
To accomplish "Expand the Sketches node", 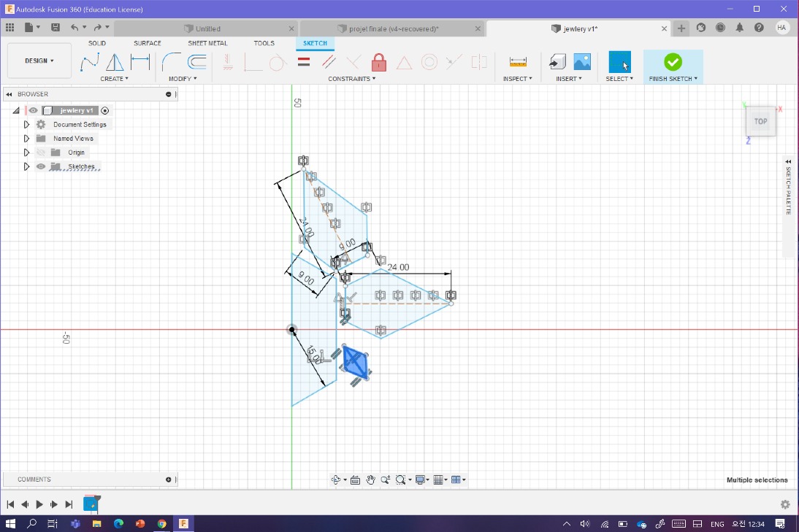I will [26, 166].
